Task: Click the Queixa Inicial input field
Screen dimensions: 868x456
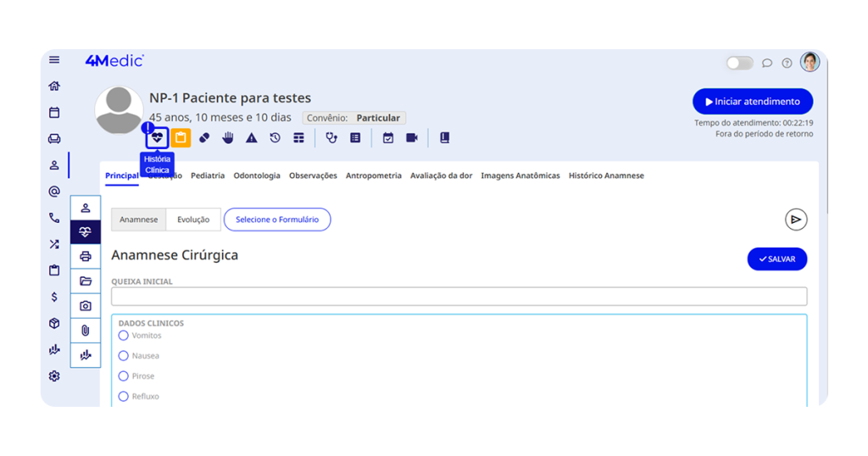Action: 459,297
